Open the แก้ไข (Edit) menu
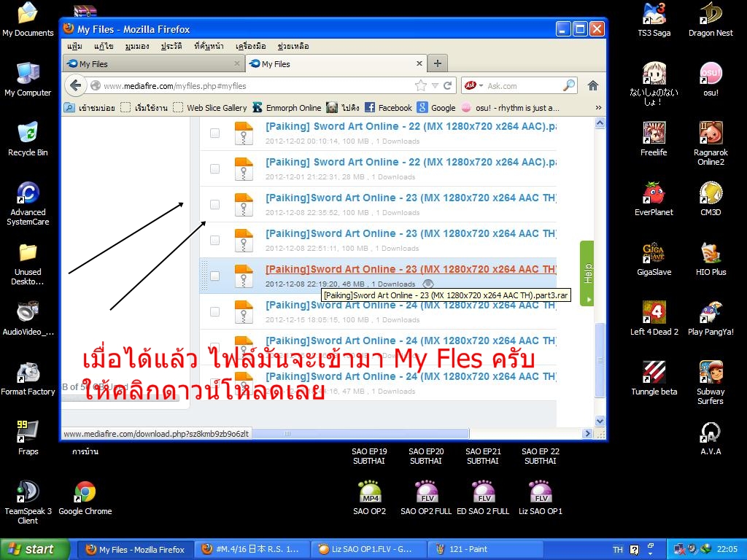747x560 pixels. pyautogui.click(x=104, y=46)
